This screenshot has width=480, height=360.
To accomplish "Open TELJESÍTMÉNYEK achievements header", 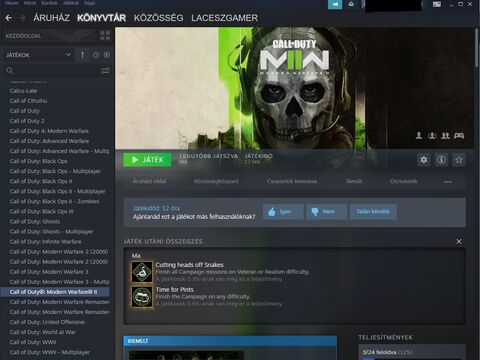I will coord(385,338).
